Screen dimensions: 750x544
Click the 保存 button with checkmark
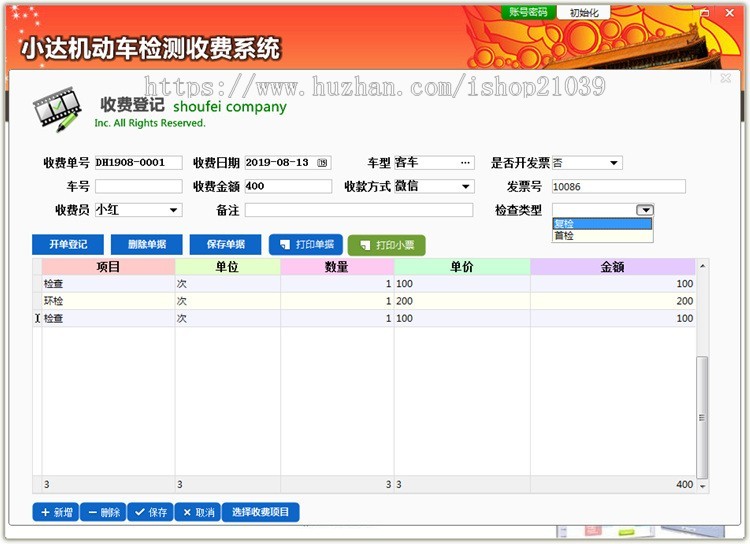pos(150,512)
